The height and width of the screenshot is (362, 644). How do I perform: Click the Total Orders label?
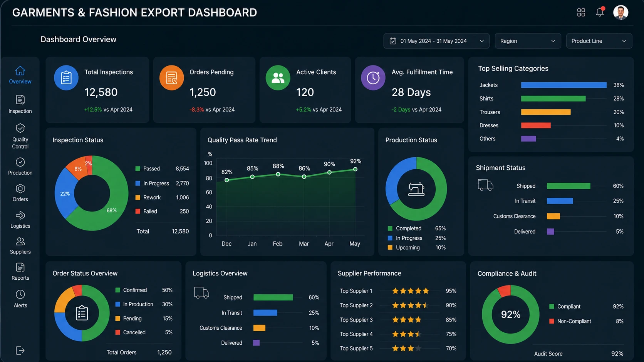(121, 352)
